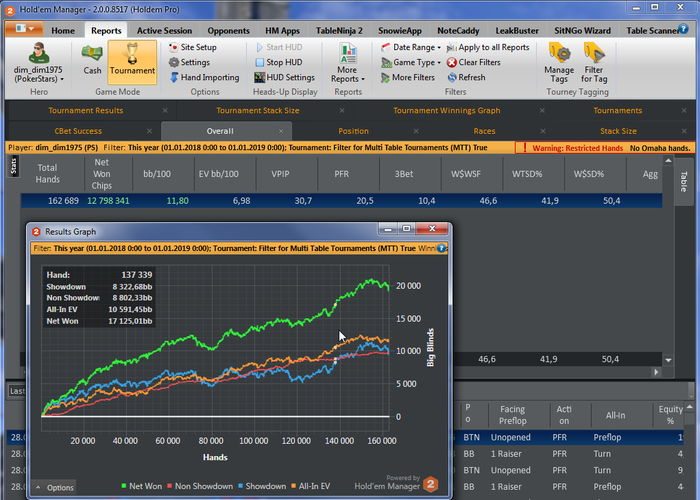Click the help icon in Results Graph filter bar
Image resolution: width=700 pixels, height=500 pixels.
pos(441,248)
